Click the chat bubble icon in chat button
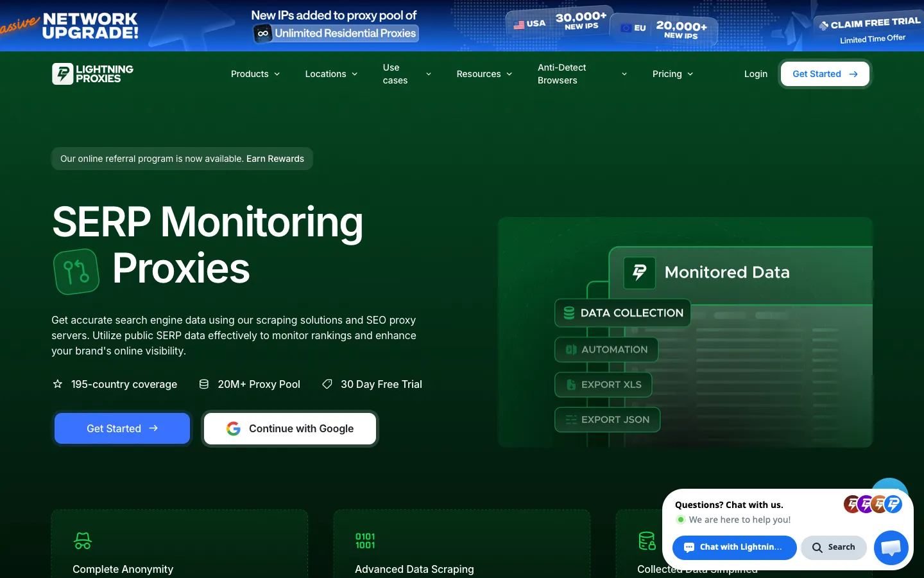 point(689,547)
